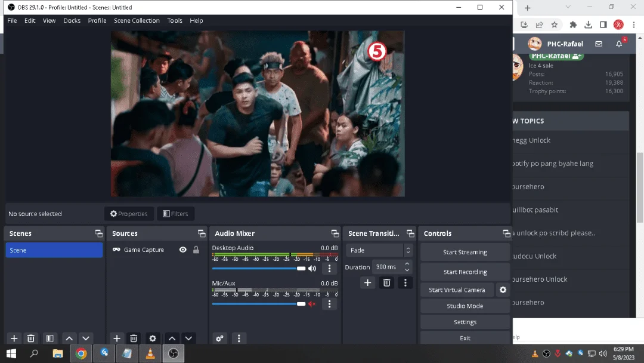Open Windows Start menu
Screen dimensions: 644x363
click(11, 353)
